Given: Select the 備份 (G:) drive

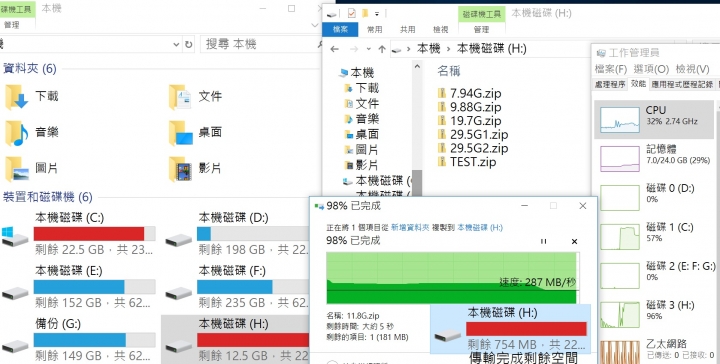Looking at the screenshot, I should click(79, 340).
